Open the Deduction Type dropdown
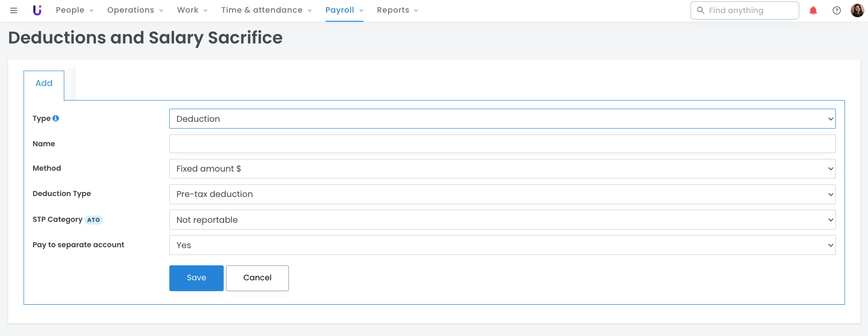This screenshot has width=868, height=336. click(502, 194)
